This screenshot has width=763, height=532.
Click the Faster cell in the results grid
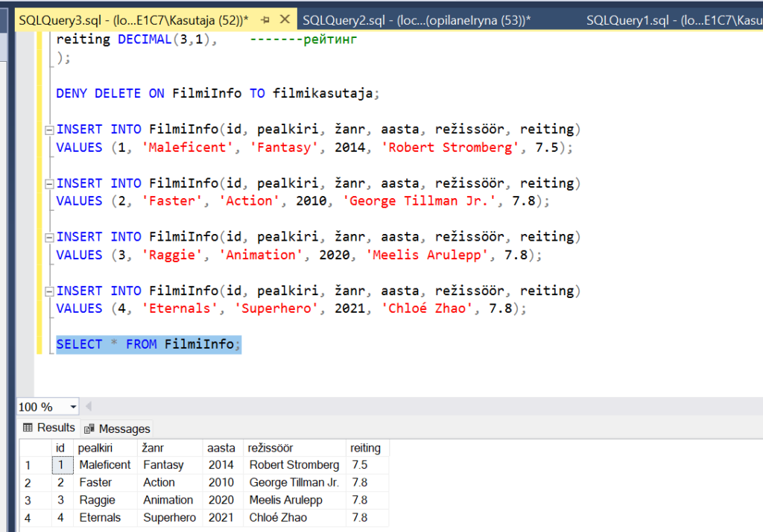tap(105, 483)
